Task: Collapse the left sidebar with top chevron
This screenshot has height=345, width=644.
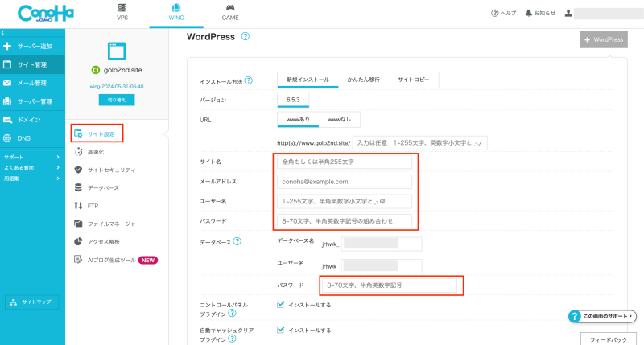Action: pos(3,32)
